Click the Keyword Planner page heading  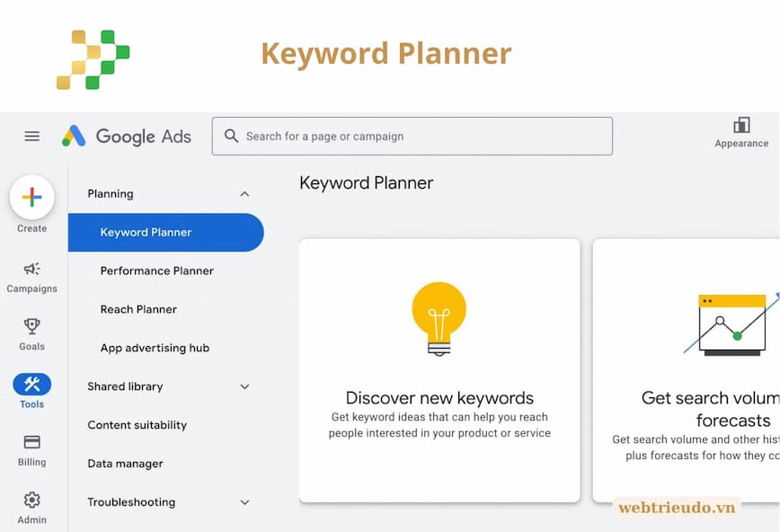pyautogui.click(x=366, y=183)
